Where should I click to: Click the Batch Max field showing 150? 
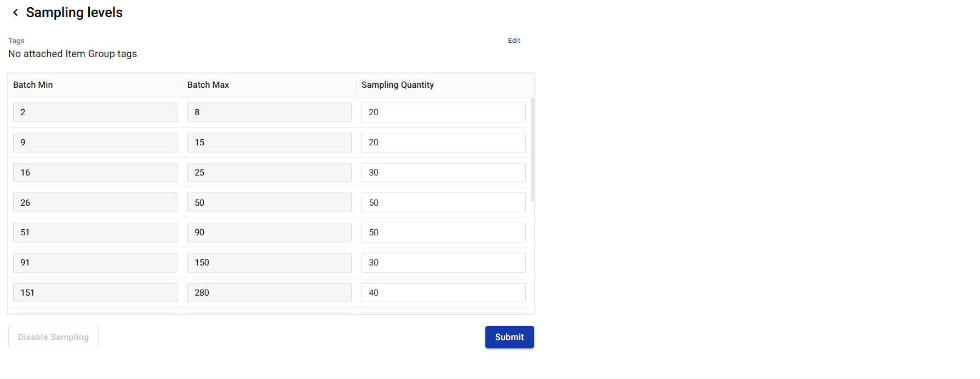[269, 263]
